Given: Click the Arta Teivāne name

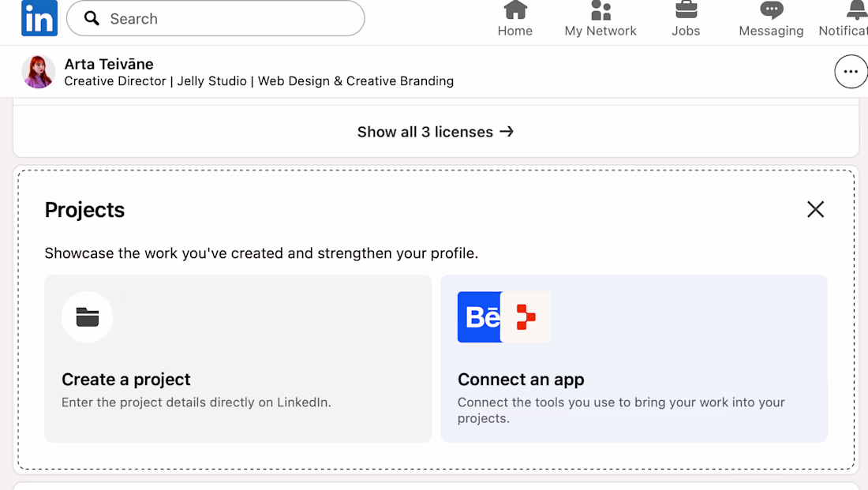Looking at the screenshot, I should click(109, 64).
